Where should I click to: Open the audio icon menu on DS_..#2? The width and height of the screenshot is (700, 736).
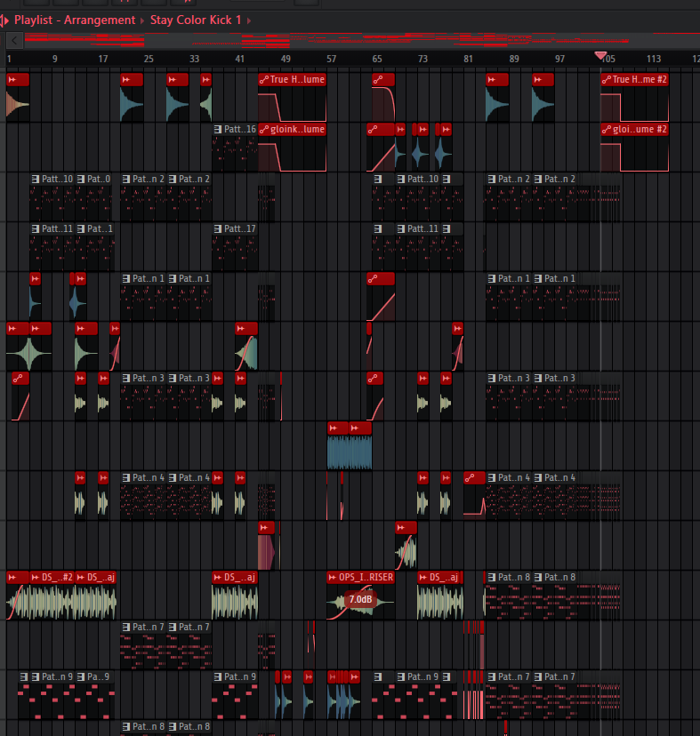tap(36, 578)
